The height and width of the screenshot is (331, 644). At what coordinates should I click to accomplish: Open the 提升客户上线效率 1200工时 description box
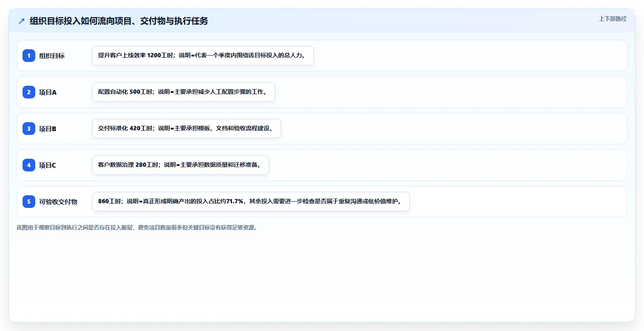pos(203,56)
